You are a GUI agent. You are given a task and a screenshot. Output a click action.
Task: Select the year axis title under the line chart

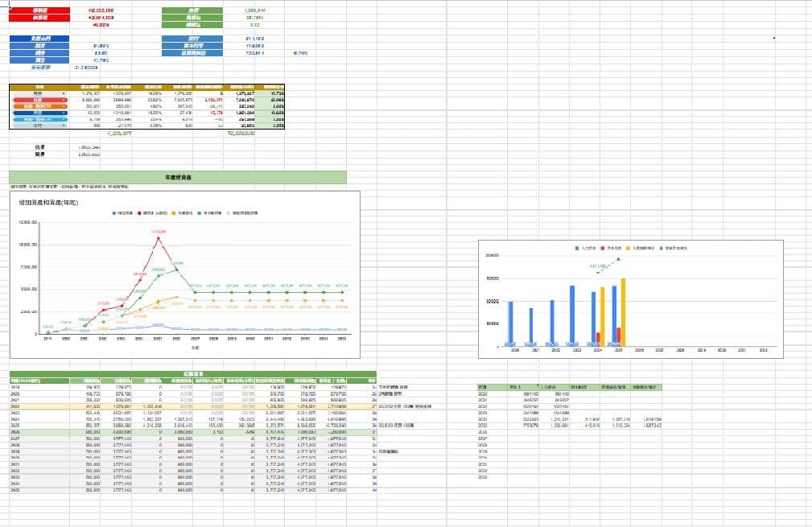[x=196, y=348]
